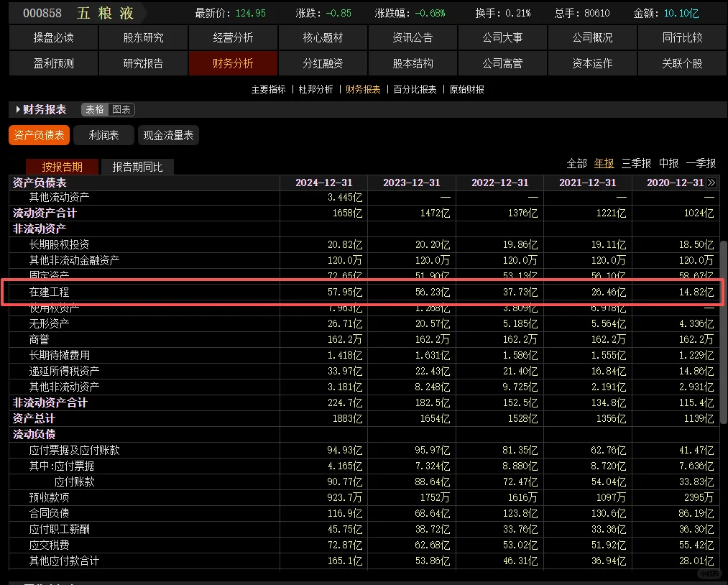The image size is (728, 585).
Task: Click the 递延所得税资产 row label
Action: point(65,371)
